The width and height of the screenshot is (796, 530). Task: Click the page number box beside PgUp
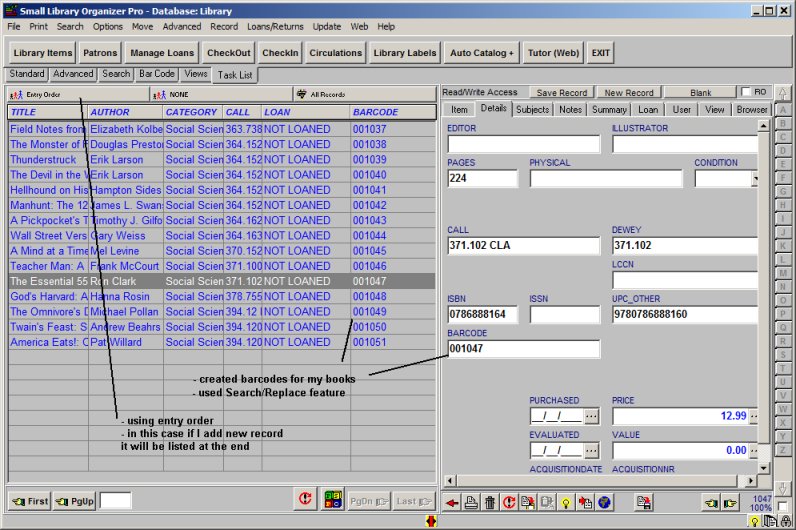pos(115,501)
